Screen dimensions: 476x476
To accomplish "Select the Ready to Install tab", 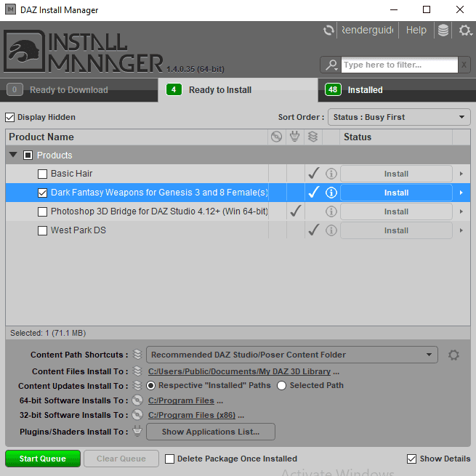I will [238, 90].
